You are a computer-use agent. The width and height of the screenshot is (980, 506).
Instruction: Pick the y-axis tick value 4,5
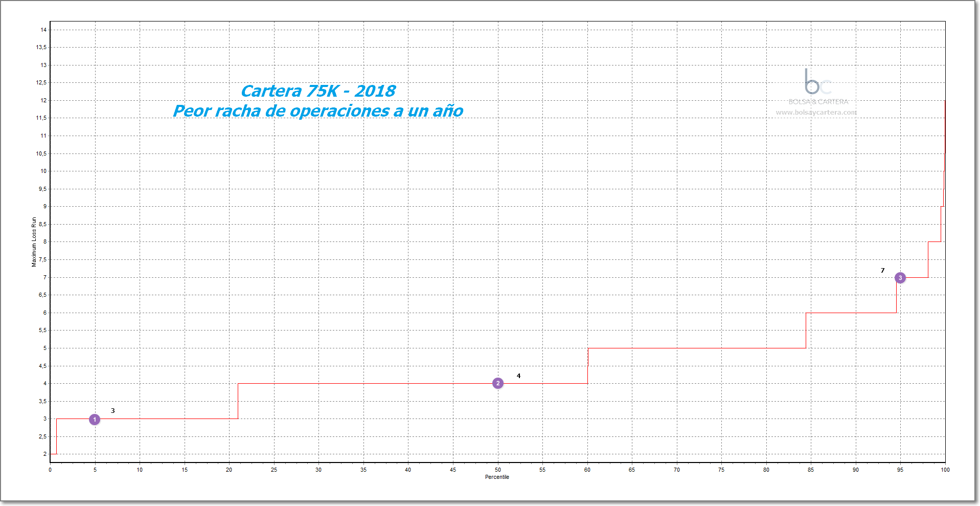pyautogui.click(x=42, y=366)
